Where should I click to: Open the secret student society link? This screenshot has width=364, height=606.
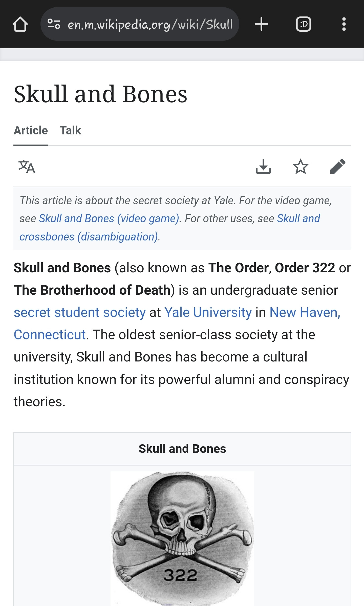[x=80, y=312]
